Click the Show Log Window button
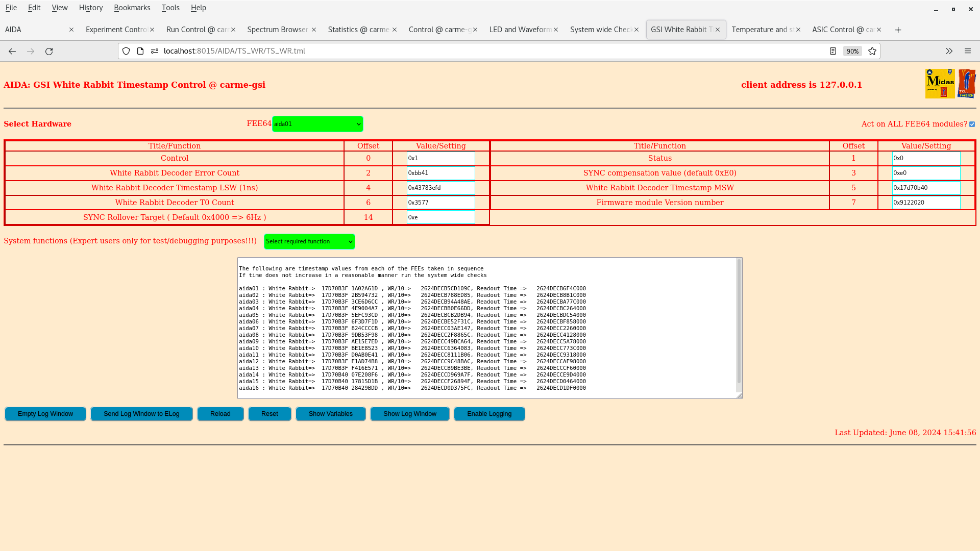 [410, 414]
